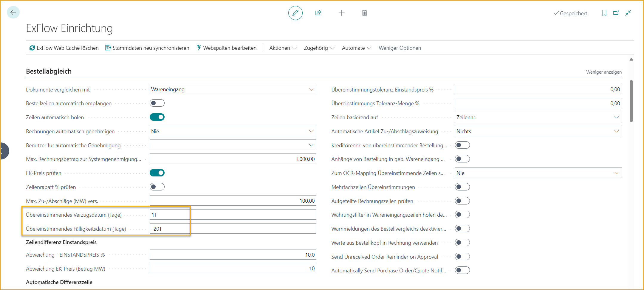Click the bookmark icon
This screenshot has height=290, width=644.
(x=604, y=13)
